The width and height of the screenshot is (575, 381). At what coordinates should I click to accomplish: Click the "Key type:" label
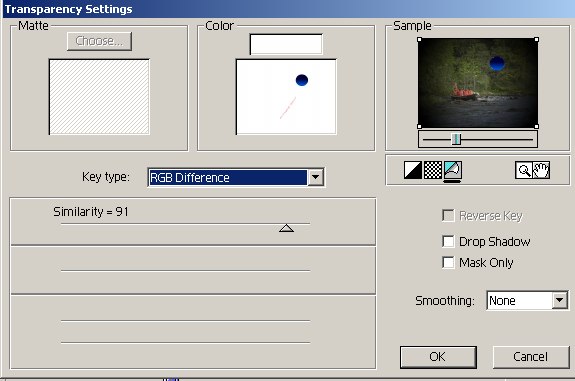click(106, 177)
